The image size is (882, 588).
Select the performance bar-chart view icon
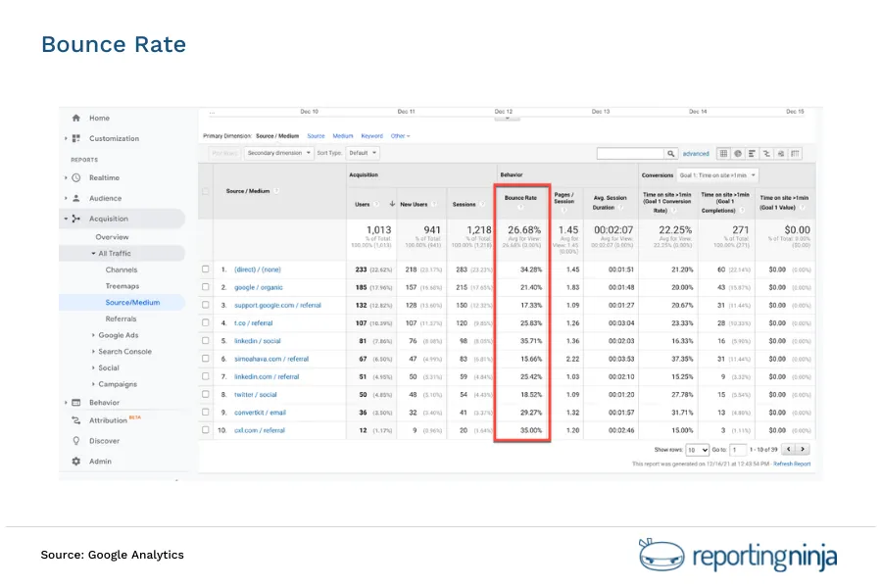(x=752, y=154)
